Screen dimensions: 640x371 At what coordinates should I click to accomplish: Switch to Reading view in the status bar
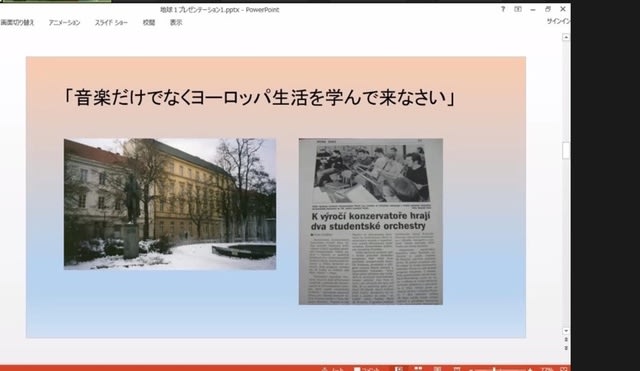[437, 369]
